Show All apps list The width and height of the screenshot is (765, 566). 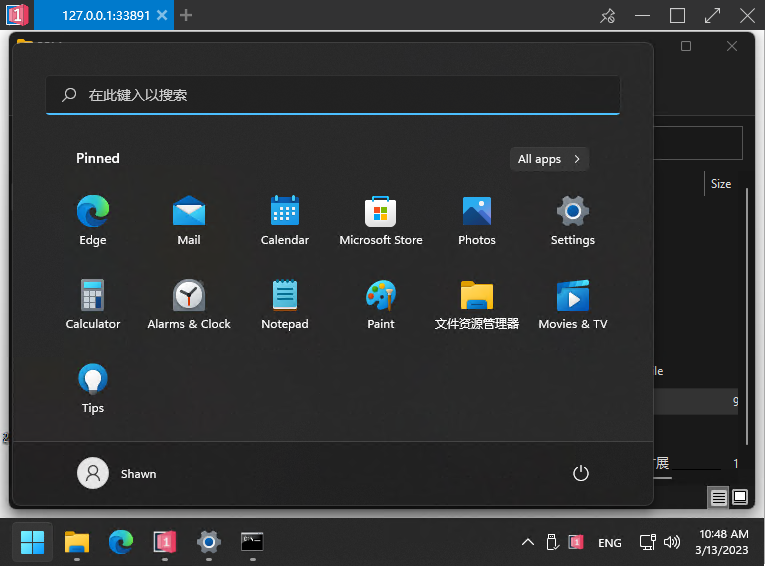coord(549,159)
